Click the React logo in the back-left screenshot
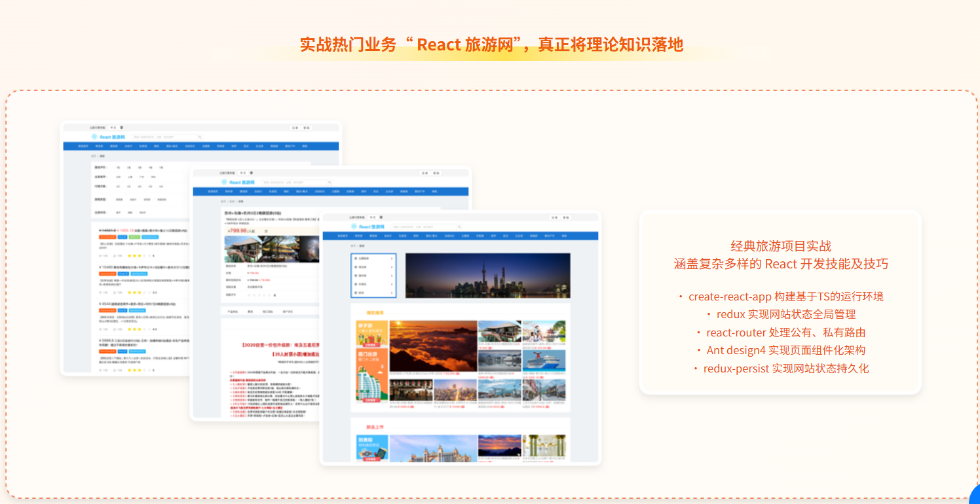This screenshot has height=504, width=980. 94,137
